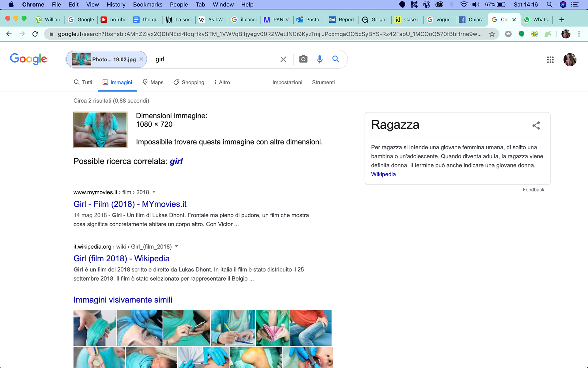Screen dimensions: 588x368
Task: Reload the page
Action: tap(35, 34)
